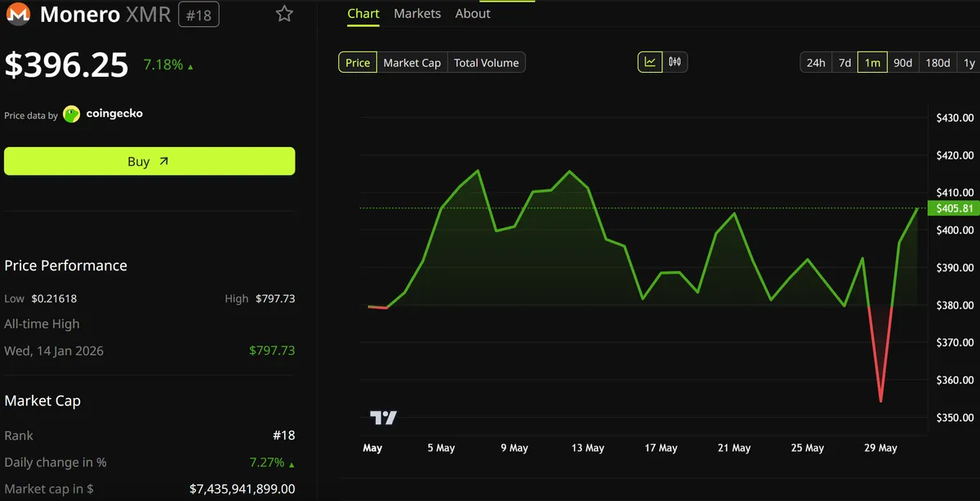Image resolution: width=980 pixels, height=501 pixels.
Task: Click the Price Performance heading
Action: tap(66, 266)
